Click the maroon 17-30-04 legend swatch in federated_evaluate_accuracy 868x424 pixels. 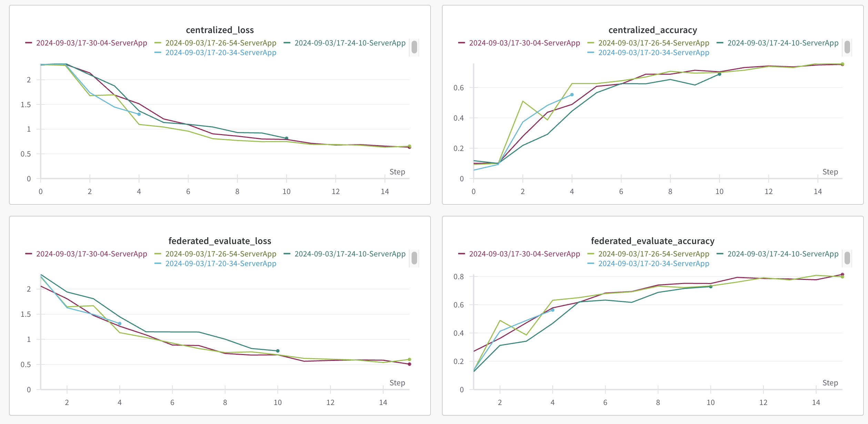click(462, 254)
